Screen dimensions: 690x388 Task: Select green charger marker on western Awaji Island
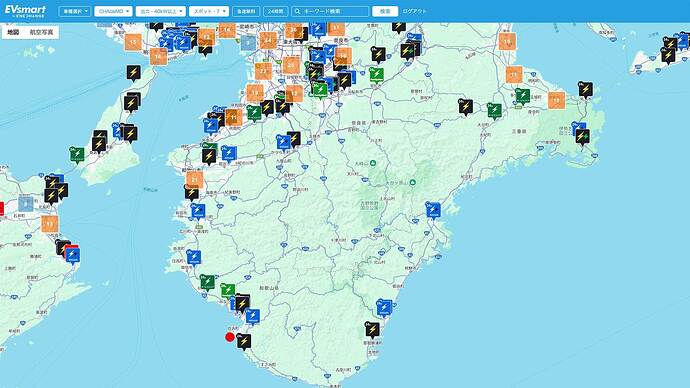[x=77, y=154]
